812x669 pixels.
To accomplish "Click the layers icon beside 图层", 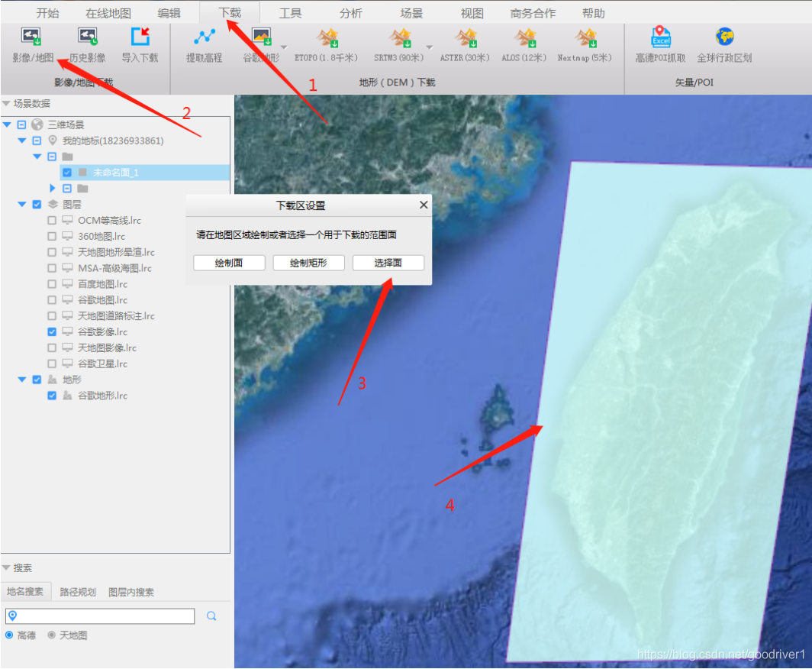I will [53, 204].
